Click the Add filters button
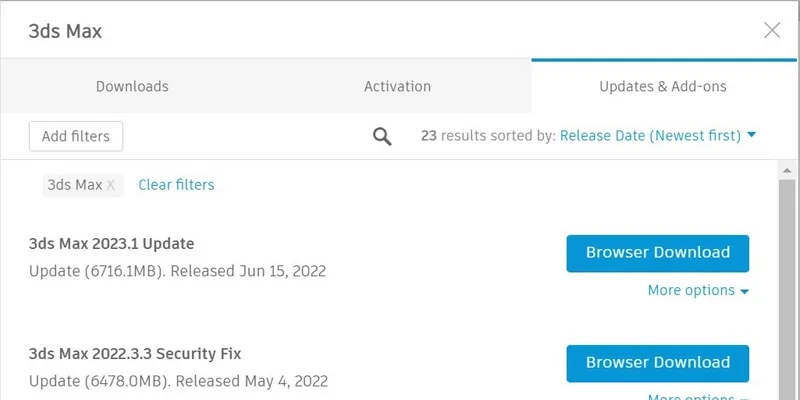This screenshot has width=800, height=400. (x=76, y=136)
